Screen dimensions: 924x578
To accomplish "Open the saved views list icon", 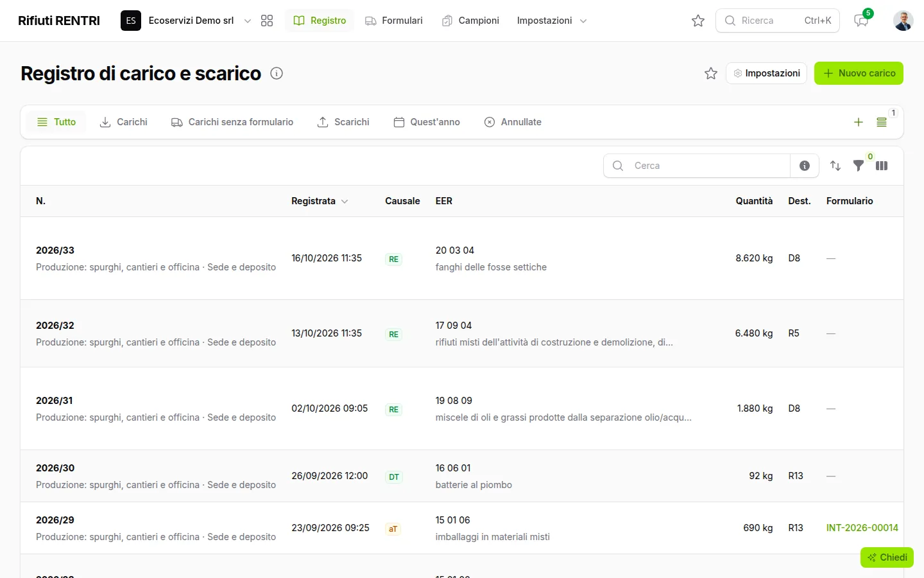I will (x=882, y=122).
